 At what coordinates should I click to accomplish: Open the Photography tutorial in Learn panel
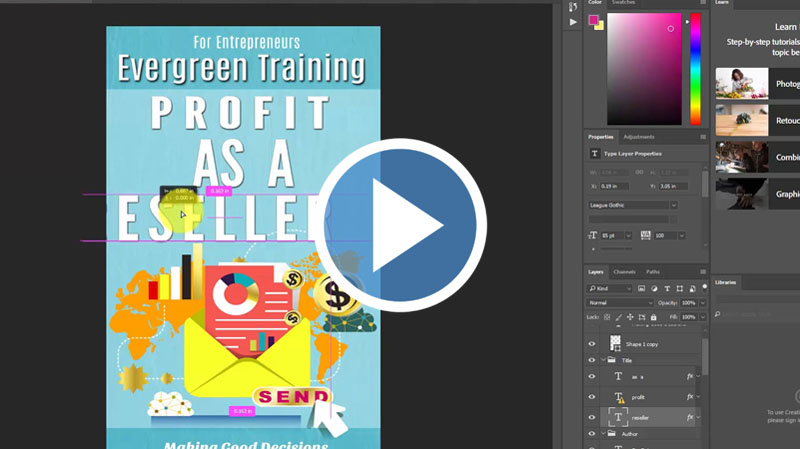[x=742, y=83]
